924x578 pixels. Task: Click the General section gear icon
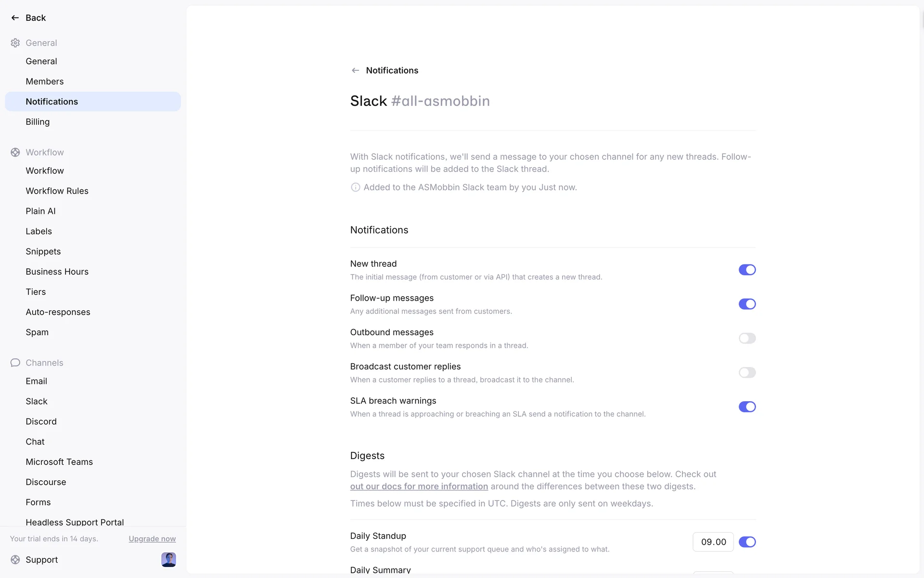coord(15,43)
